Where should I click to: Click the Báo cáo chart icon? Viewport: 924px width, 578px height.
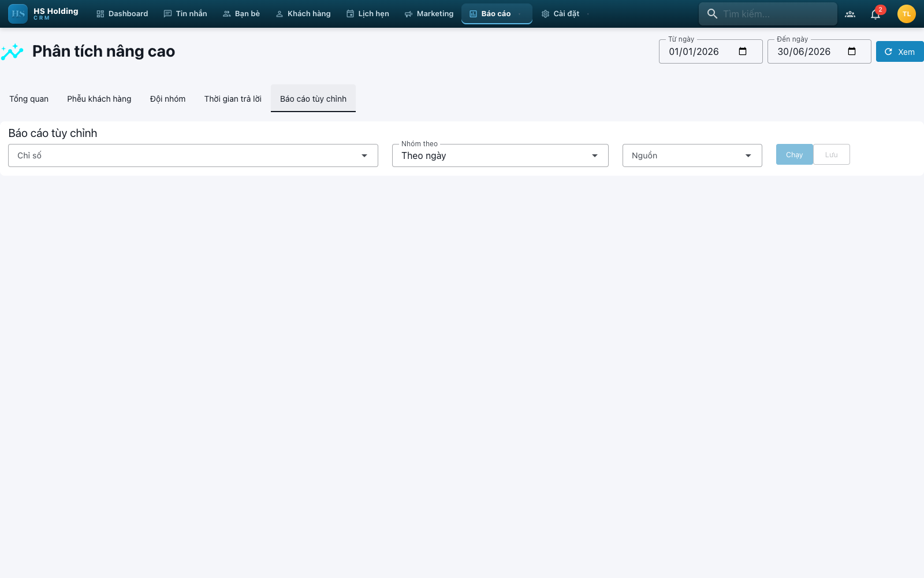click(473, 14)
